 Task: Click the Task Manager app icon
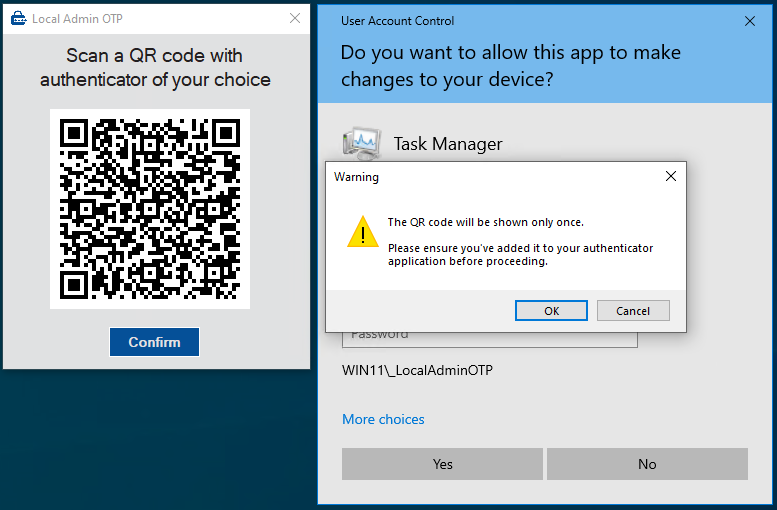[362, 143]
